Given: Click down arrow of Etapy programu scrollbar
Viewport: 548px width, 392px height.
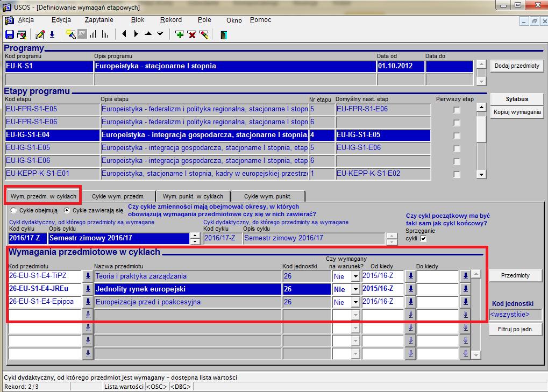Looking at the screenshot, I should pyautogui.click(x=482, y=174).
